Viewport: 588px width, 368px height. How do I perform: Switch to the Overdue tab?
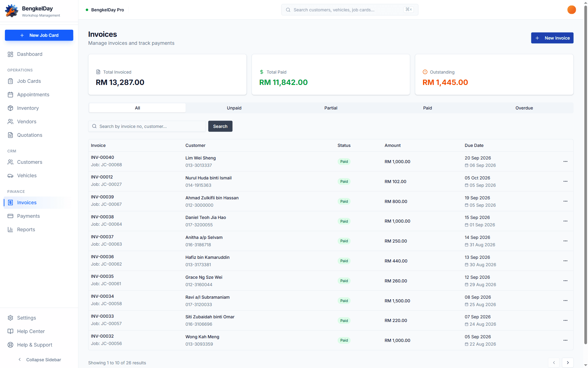click(x=524, y=108)
